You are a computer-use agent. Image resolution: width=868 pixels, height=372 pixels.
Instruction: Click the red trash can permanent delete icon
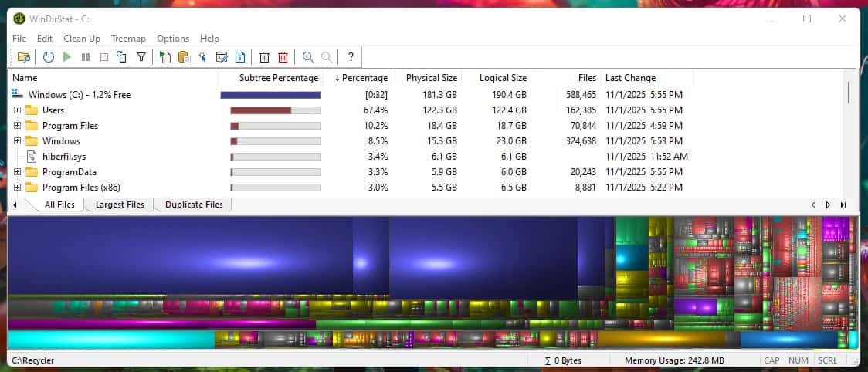(283, 57)
